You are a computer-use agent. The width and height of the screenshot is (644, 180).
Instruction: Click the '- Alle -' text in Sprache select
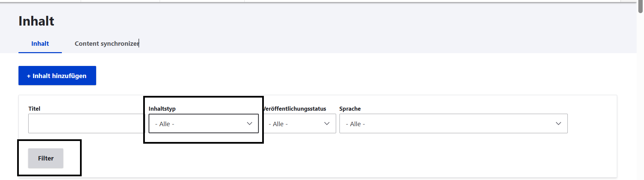pyautogui.click(x=355, y=124)
